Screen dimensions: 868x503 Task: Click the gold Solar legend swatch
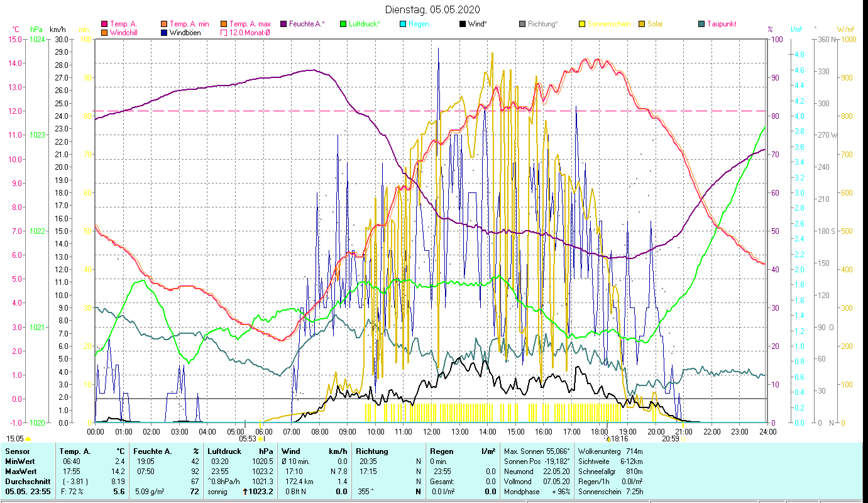[641, 24]
